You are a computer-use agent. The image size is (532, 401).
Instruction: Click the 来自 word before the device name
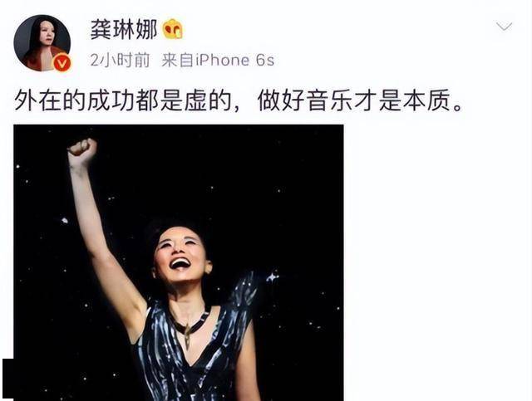coord(177,61)
